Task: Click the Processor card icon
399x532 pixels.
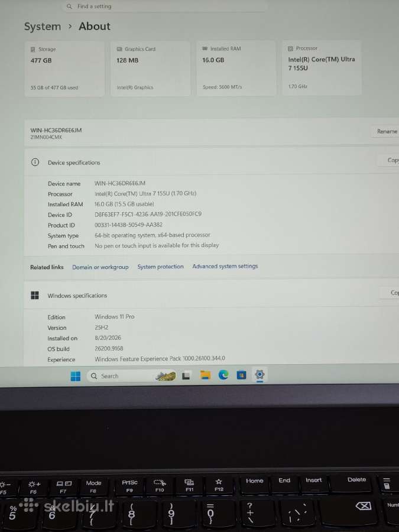Action: [x=290, y=48]
